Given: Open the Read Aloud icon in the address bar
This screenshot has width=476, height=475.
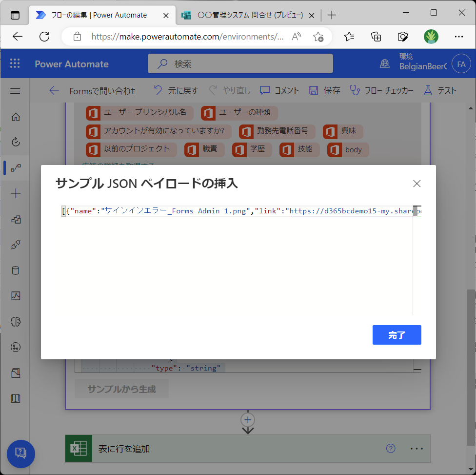Looking at the screenshot, I should tap(297, 37).
